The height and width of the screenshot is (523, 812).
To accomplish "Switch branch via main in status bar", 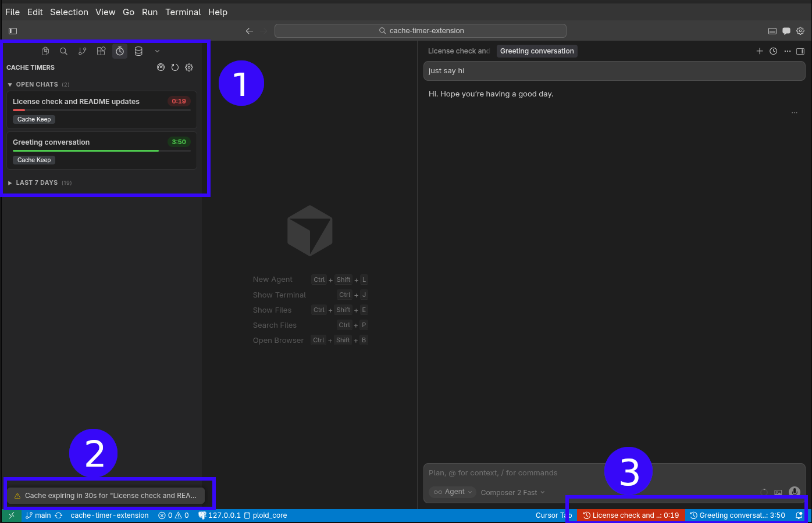I will (38, 515).
